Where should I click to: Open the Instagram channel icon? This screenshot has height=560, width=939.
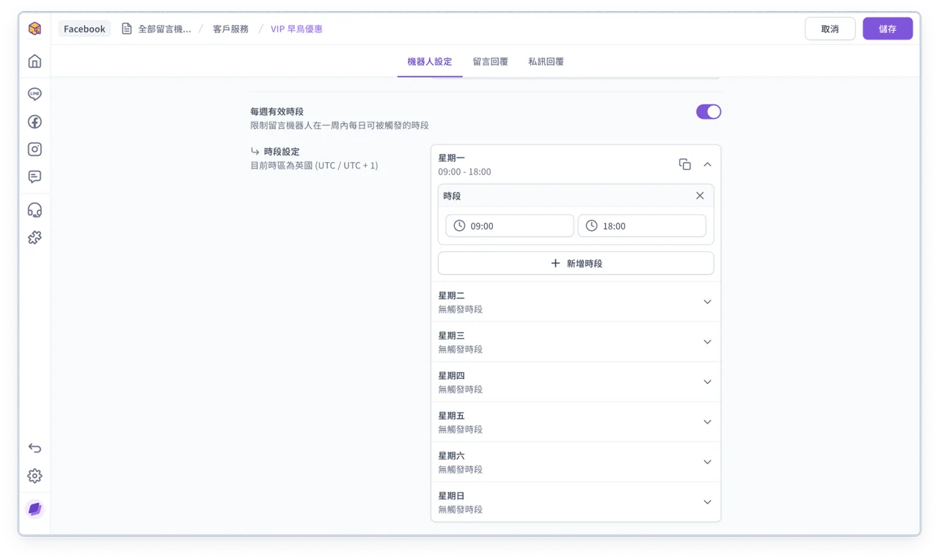[x=34, y=149]
